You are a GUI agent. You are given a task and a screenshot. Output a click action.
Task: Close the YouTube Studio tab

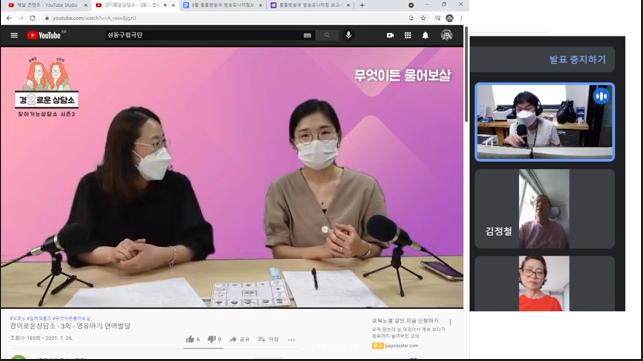(x=86, y=5)
